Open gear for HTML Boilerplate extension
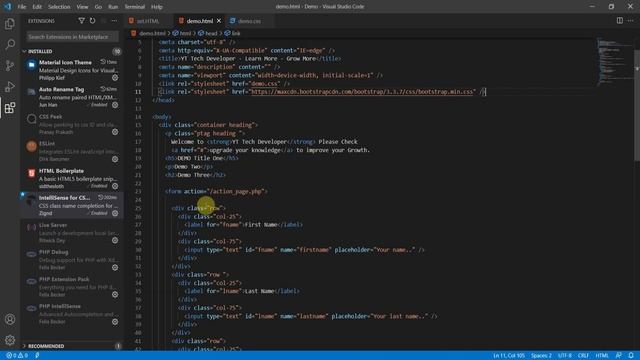 click(x=115, y=186)
